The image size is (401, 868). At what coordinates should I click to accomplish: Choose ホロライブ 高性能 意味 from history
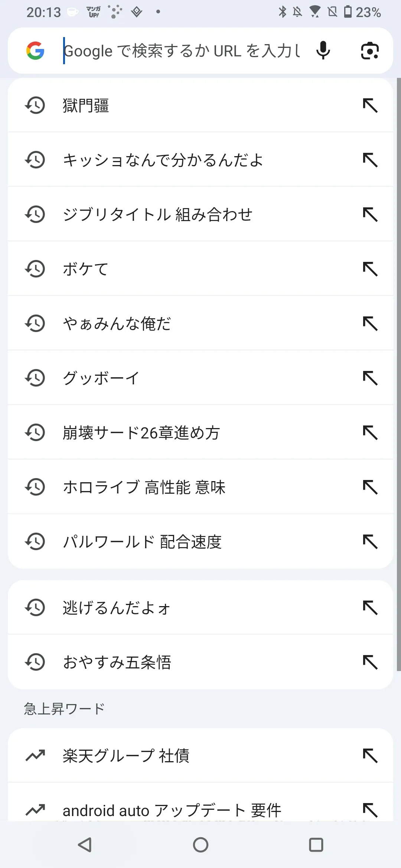point(144,487)
